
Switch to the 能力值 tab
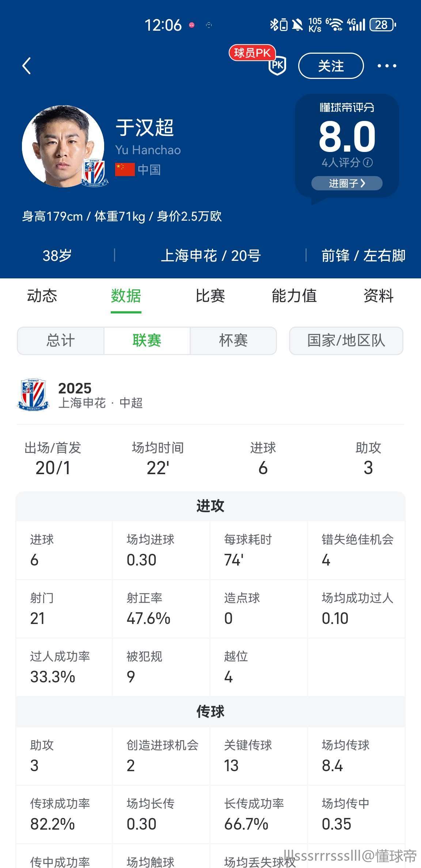(x=294, y=296)
